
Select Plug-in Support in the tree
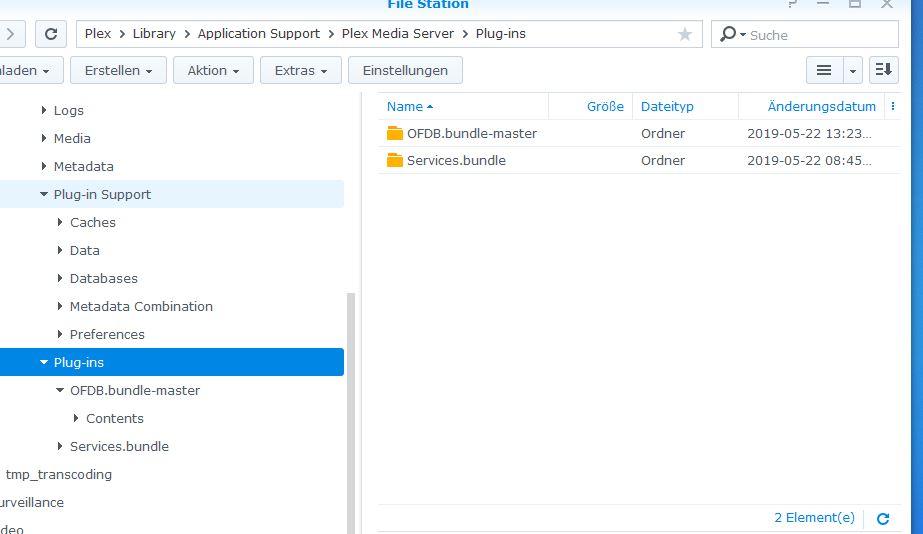click(x=102, y=194)
